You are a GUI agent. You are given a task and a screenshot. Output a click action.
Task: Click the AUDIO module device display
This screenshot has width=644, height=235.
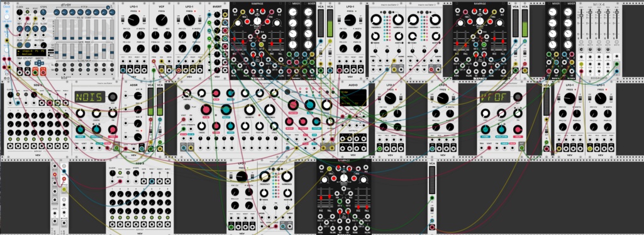pos(353,98)
